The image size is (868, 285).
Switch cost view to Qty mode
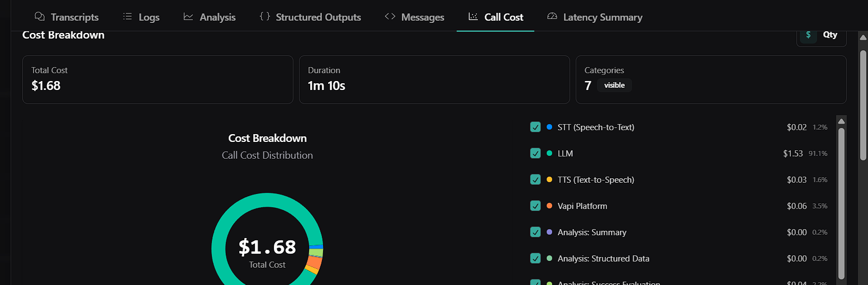click(830, 35)
